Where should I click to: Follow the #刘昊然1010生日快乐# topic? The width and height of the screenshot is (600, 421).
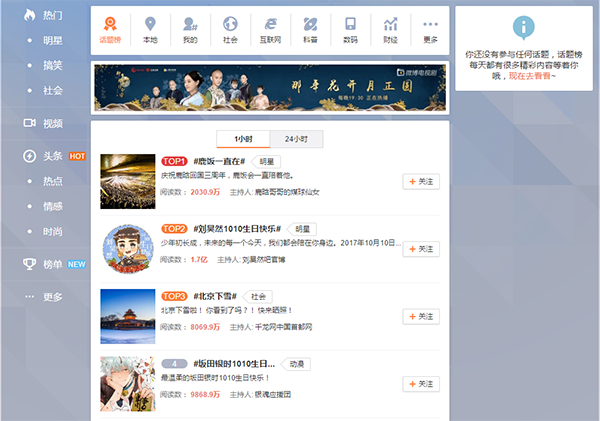(421, 249)
